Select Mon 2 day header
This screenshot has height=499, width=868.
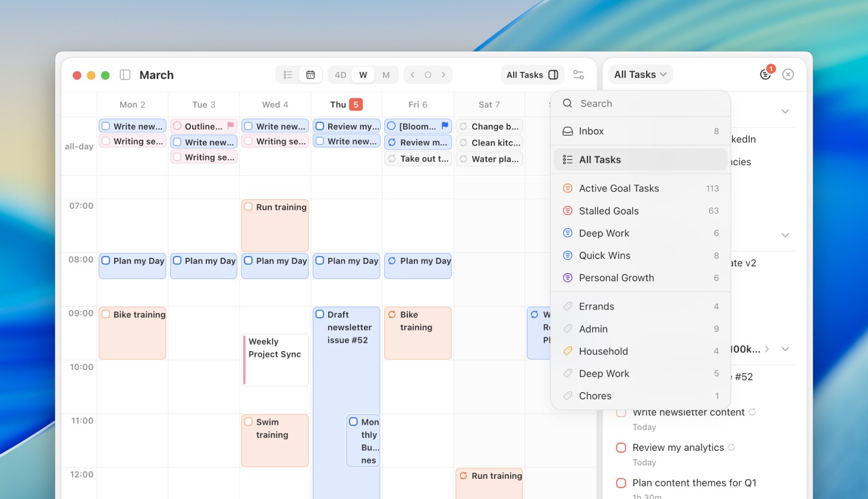coord(132,105)
